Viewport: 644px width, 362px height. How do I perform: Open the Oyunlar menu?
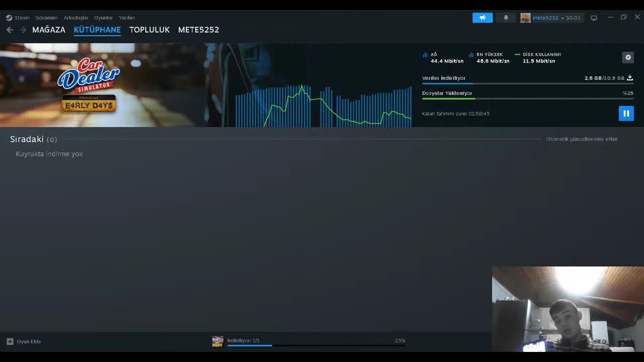click(x=104, y=18)
